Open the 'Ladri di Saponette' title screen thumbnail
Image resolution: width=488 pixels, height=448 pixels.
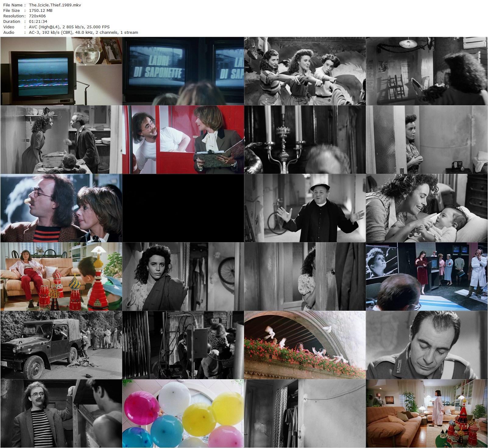point(183,71)
